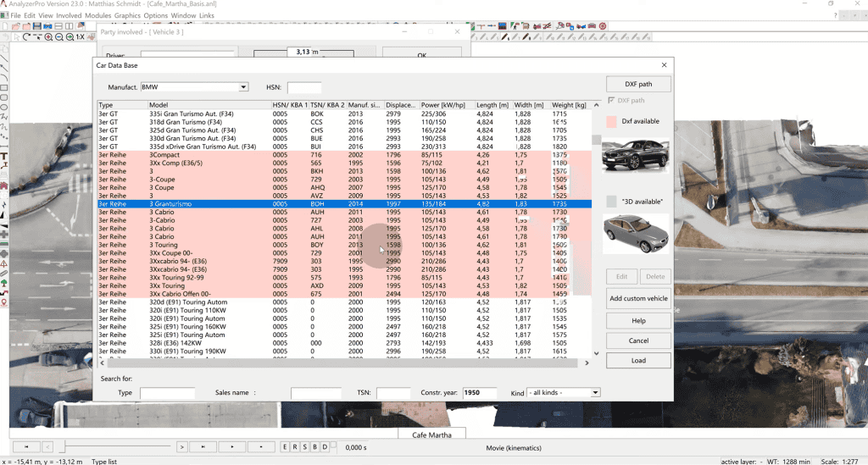Select the text tool in left toolbar
Screen dimensions: 868x465
point(5,156)
